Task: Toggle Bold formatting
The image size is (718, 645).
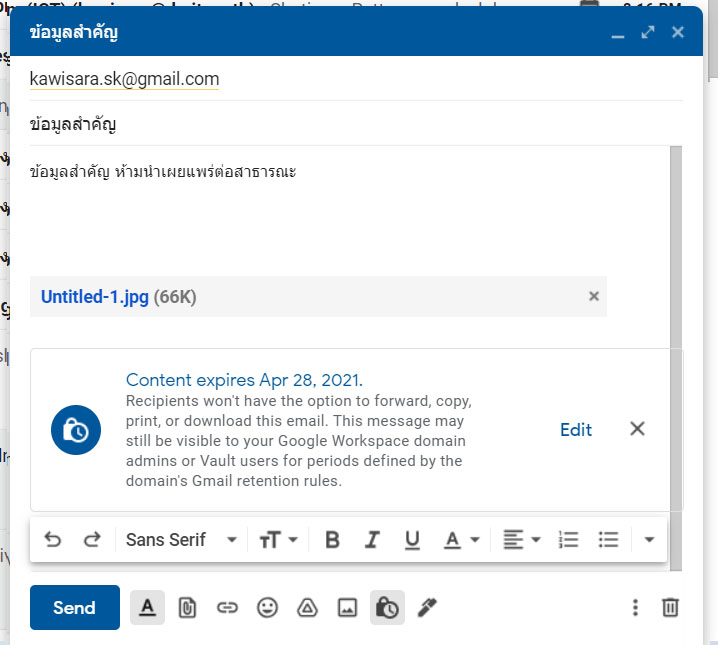Action: click(x=332, y=540)
